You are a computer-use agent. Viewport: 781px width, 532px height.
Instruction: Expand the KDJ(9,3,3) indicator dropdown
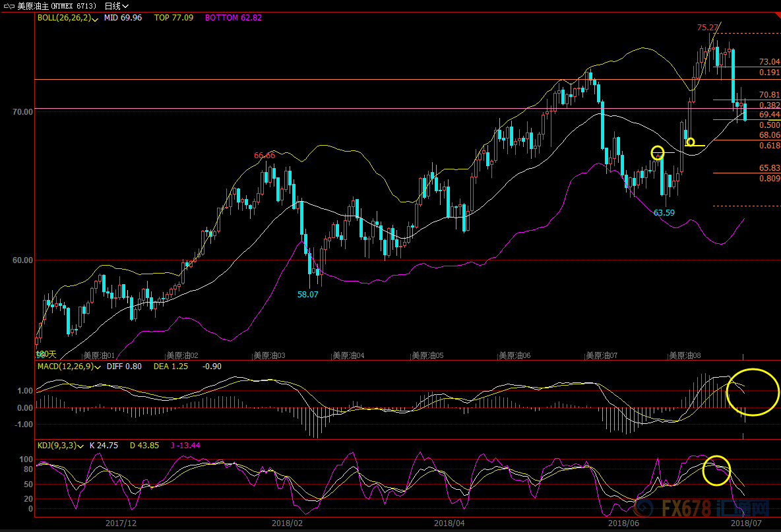click(80, 446)
